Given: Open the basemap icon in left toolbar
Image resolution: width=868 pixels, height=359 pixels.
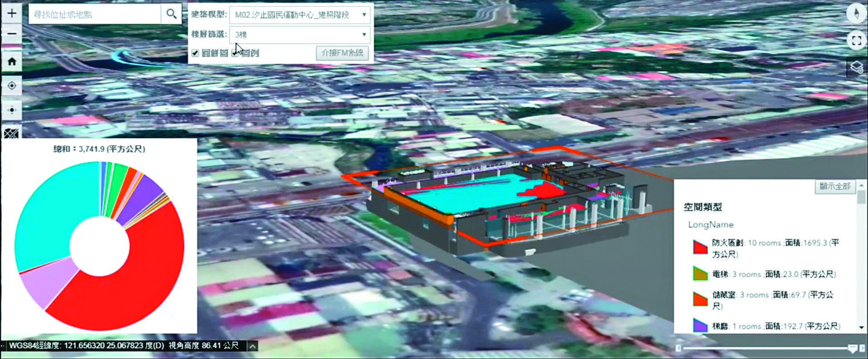Looking at the screenshot, I should tap(12, 133).
